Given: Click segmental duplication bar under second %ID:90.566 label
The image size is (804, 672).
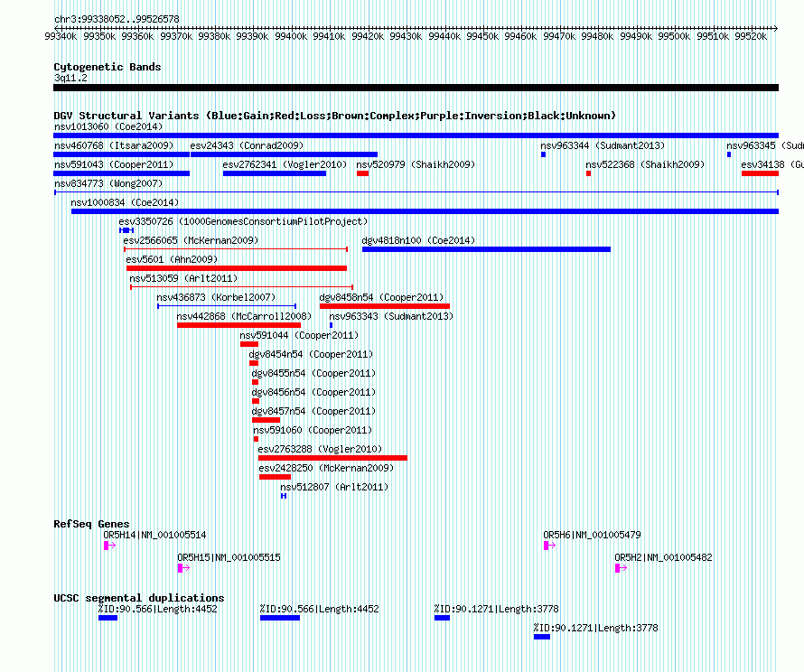Looking at the screenshot, I should (x=280, y=618).
